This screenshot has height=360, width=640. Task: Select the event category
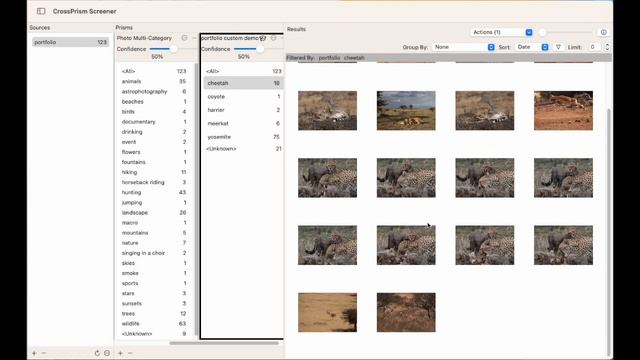[x=153, y=142]
